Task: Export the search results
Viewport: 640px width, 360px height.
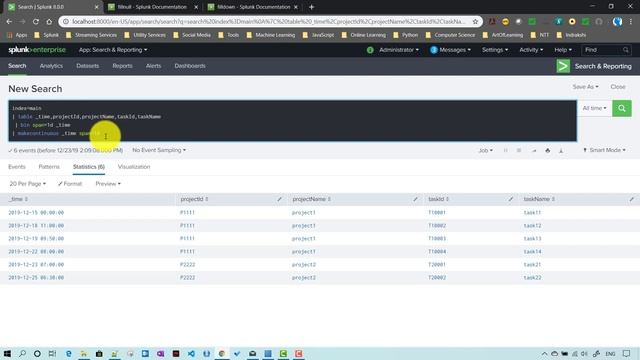Action: (x=561, y=150)
